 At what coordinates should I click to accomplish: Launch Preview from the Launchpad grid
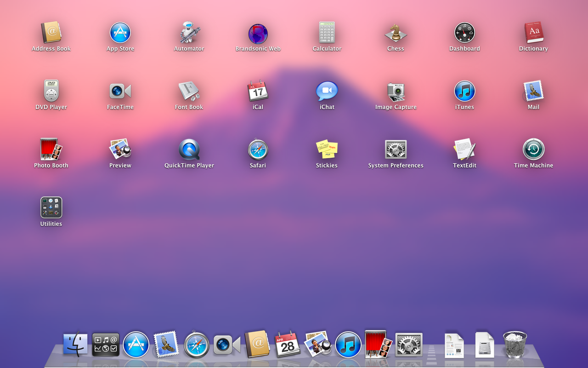120,149
